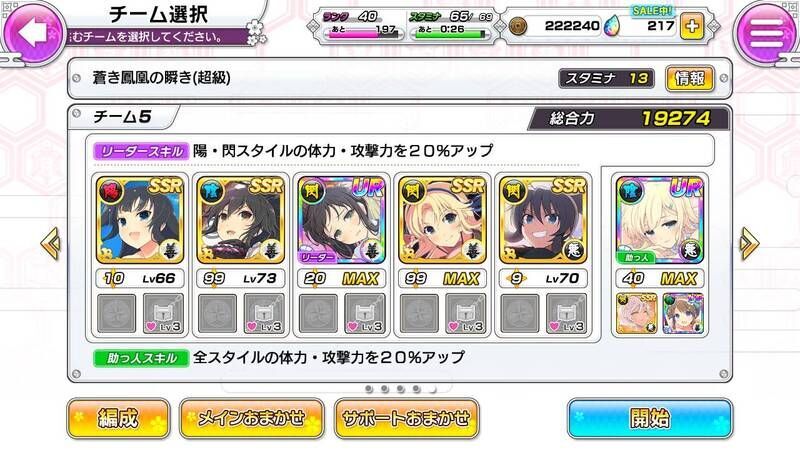800x450 pixels.
Task: Tap the yellow plus icon to buy gems
Action: (692, 26)
